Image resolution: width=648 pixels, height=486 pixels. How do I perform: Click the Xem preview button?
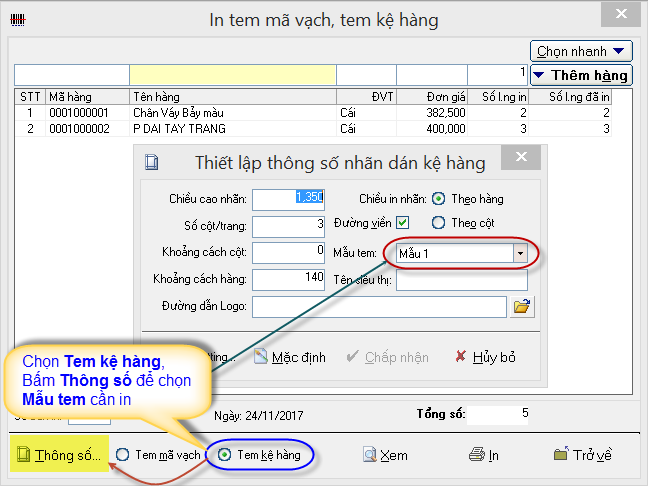point(385,455)
